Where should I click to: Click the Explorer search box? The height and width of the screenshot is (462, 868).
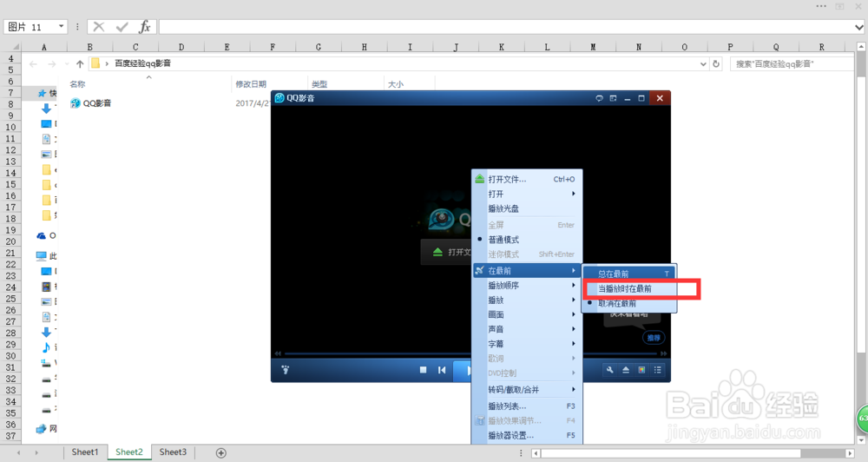pos(792,64)
